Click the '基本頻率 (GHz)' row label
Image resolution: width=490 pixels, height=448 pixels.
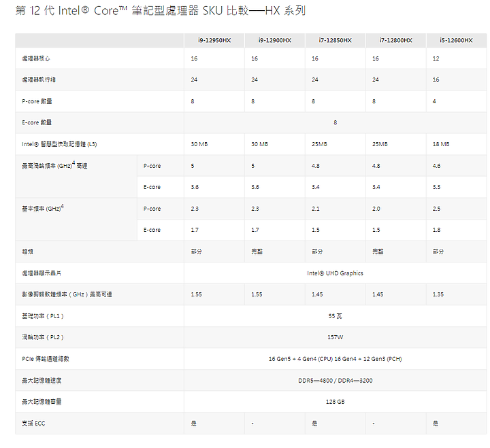(x=43, y=208)
